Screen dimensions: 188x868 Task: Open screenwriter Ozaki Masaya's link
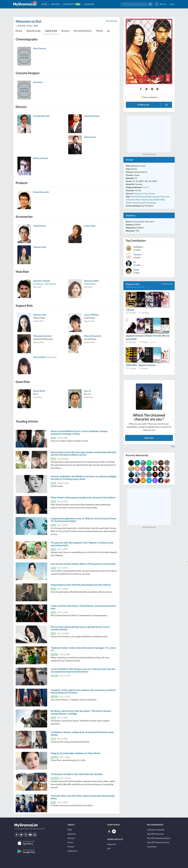pos(40,226)
